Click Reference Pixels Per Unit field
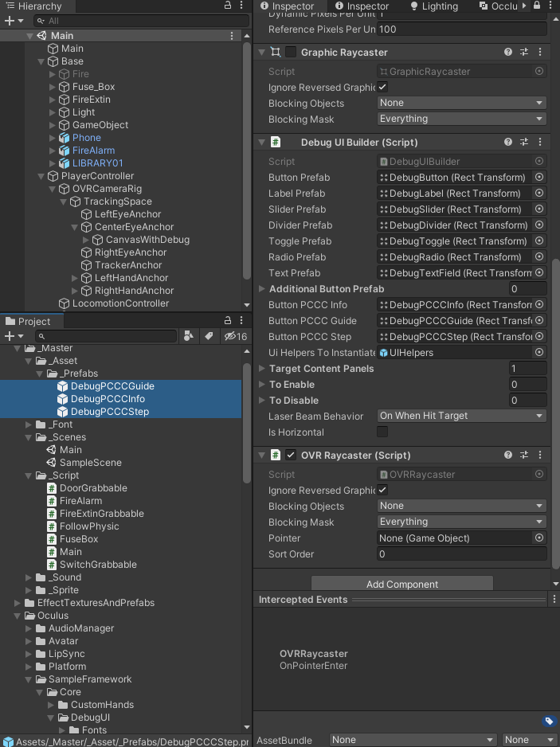 [461, 29]
